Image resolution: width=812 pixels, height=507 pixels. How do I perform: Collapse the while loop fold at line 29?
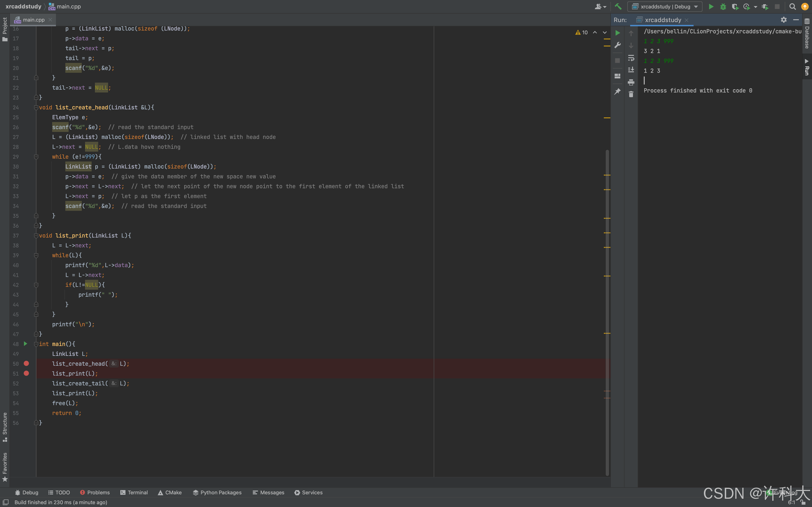coord(36,157)
